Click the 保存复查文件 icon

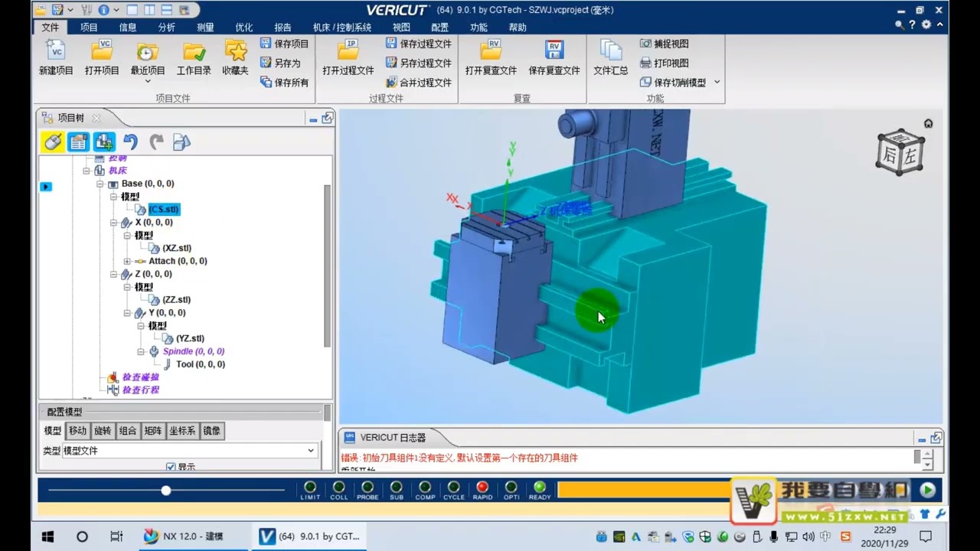point(554,57)
